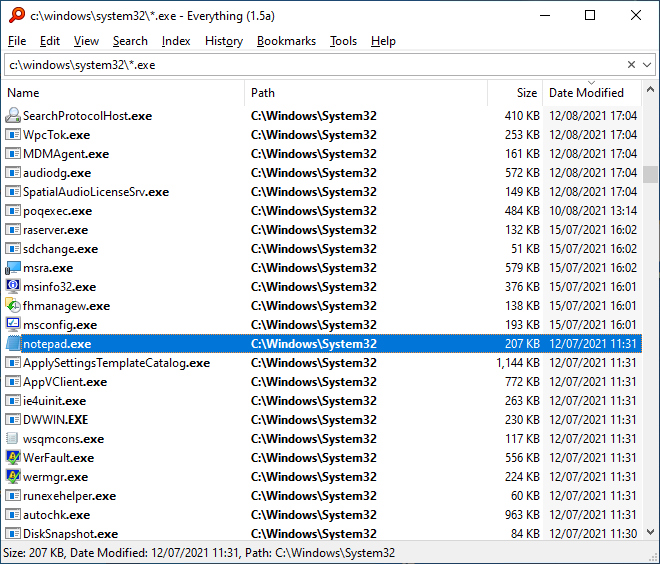The height and width of the screenshot is (564, 660).
Task: Open the Tools menu
Action: click(x=343, y=41)
